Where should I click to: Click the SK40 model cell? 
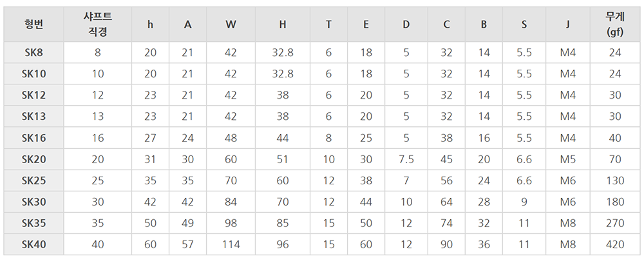(x=33, y=245)
